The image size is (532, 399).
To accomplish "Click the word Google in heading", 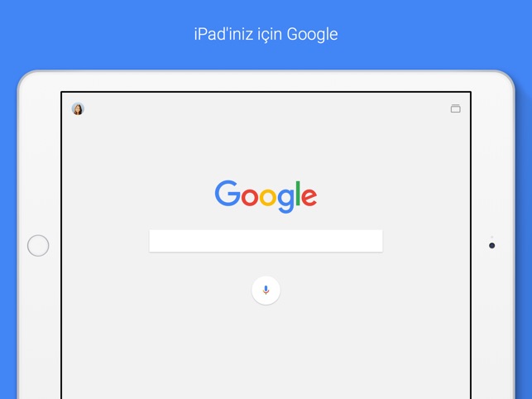I will pos(313,35).
